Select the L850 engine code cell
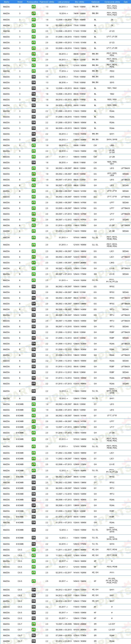 pyautogui.click(x=112, y=145)
